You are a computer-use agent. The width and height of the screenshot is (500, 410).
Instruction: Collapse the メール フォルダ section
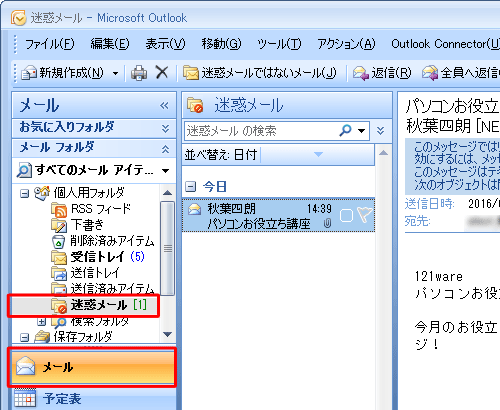(x=165, y=149)
